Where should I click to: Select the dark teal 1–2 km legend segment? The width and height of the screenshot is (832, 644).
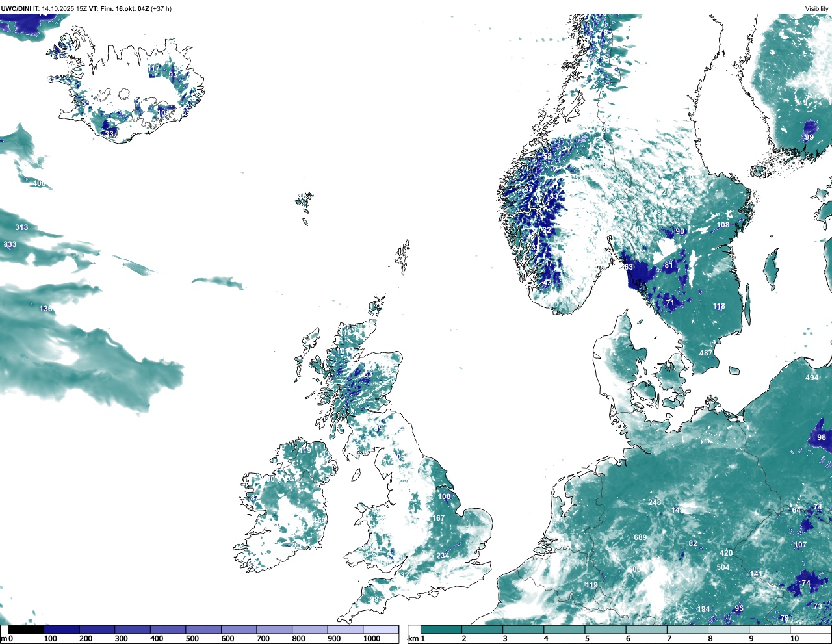[x=441, y=629]
